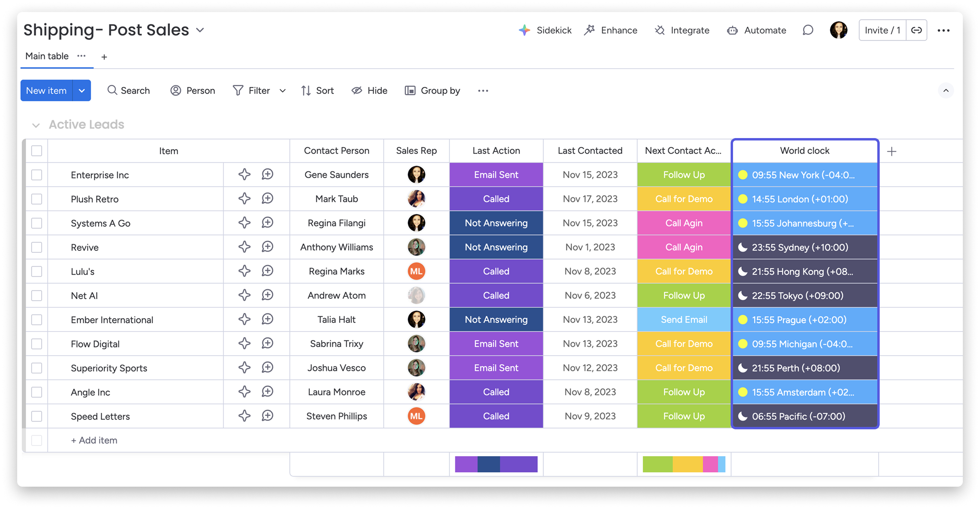Click the AI sparkle icon on Revive row
This screenshot has height=509, width=980.
coord(244,247)
